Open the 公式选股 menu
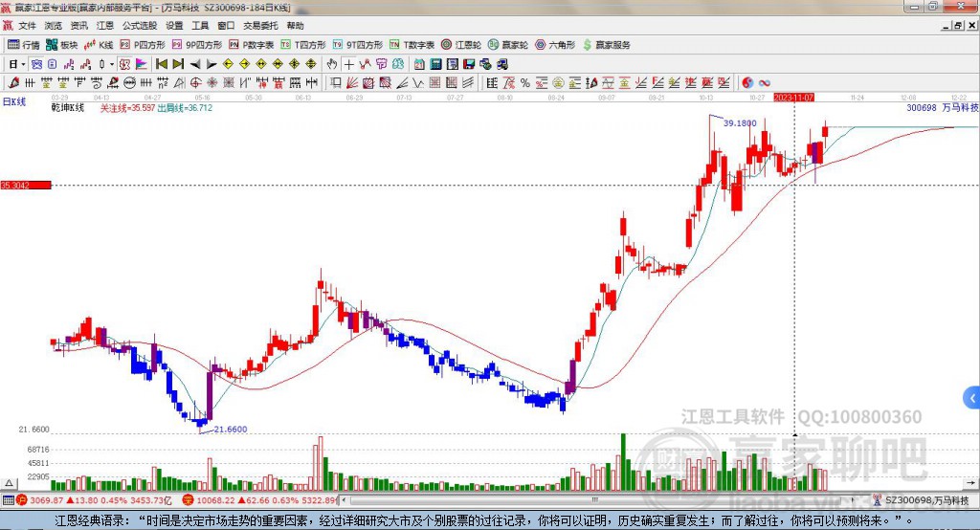The width and height of the screenshot is (980, 530). coord(140,26)
